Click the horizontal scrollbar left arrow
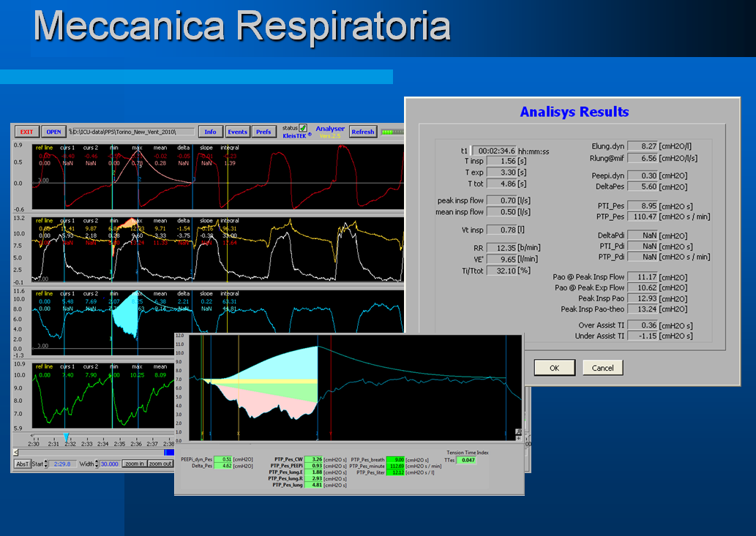Image resolution: width=756 pixels, height=536 pixels. point(17,453)
